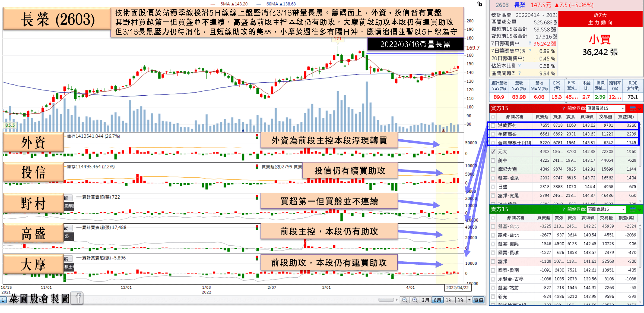Select the 6月 range tab
Image resolution: width=644 pixels, height=313 pixels.
click(437, 300)
